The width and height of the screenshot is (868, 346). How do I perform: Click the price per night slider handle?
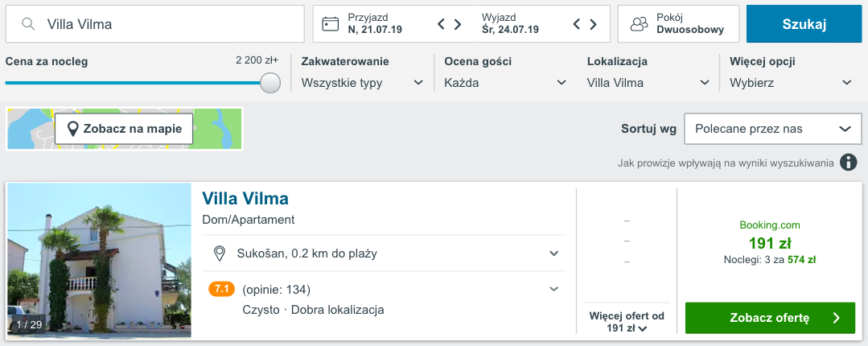(x=270, y=83)
